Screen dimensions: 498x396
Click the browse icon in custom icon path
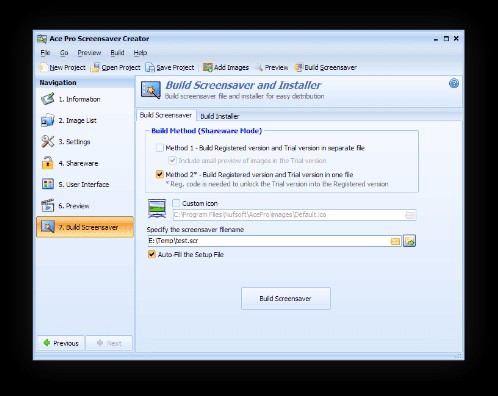410,215
